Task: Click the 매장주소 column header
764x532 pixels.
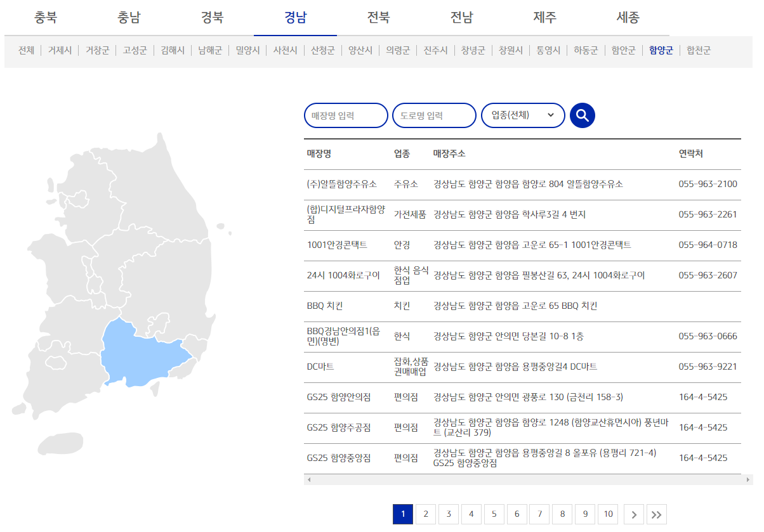Action: coord(449,154)
